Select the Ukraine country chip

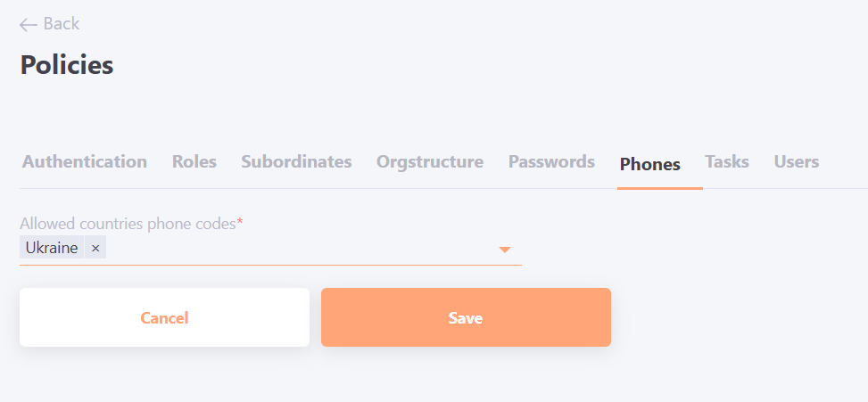tap(52, 249)
